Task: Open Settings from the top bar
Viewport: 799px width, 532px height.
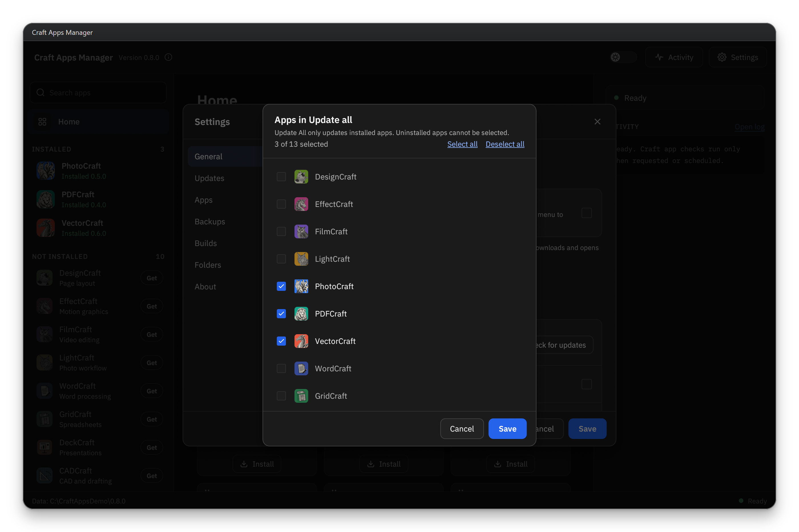Action: click(738, 57)
